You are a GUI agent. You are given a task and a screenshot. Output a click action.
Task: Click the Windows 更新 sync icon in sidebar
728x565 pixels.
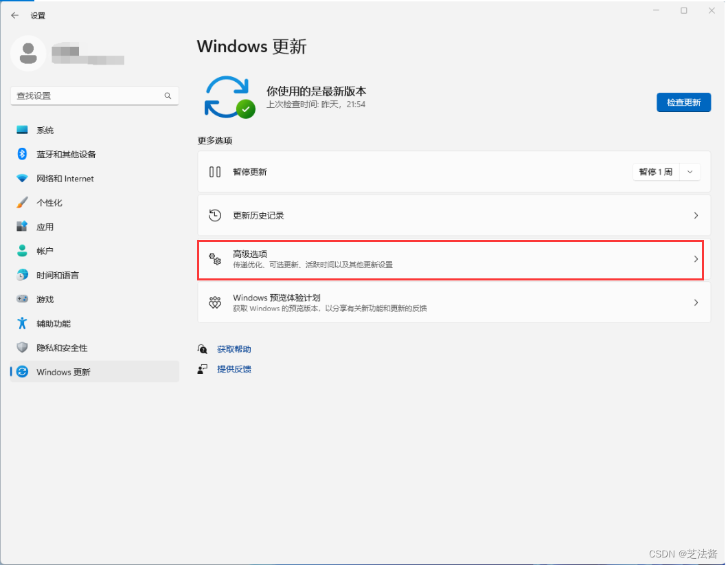(22, 372)
